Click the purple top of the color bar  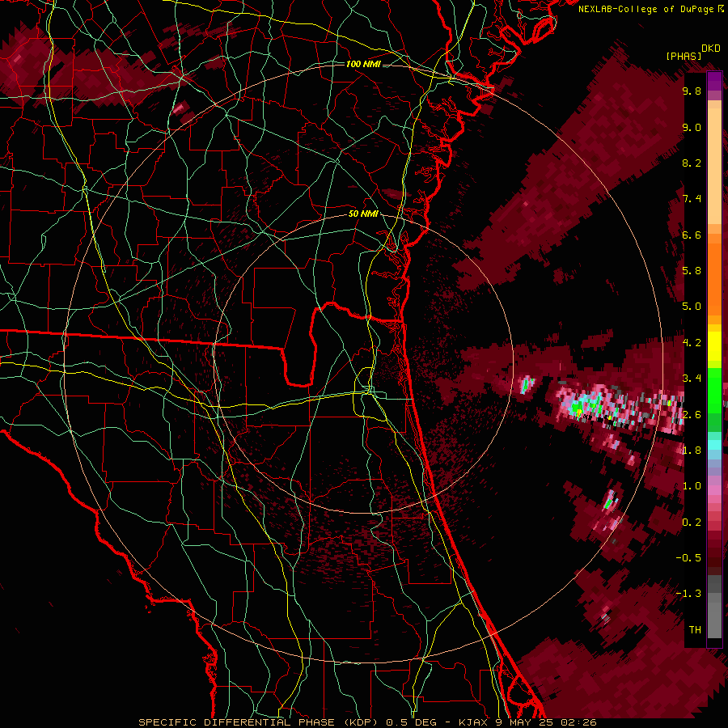(714, 80)
